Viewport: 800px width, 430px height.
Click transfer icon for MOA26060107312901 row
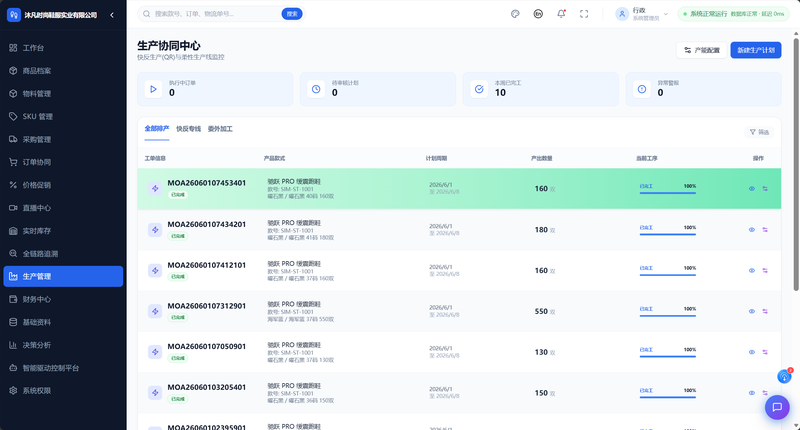(x=765, y=312)
